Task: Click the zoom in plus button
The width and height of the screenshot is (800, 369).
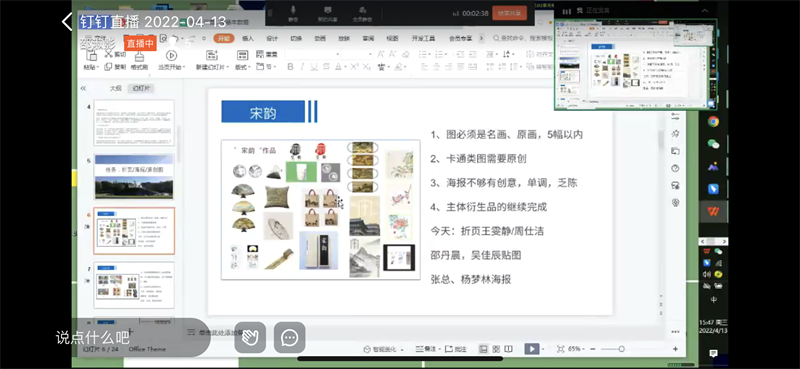Action: point(676,349)
